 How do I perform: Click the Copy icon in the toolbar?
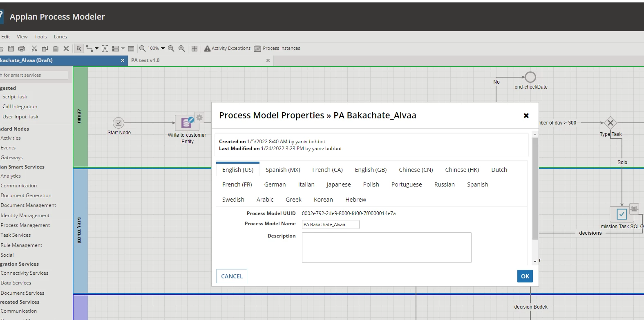[x=45, y=49]
